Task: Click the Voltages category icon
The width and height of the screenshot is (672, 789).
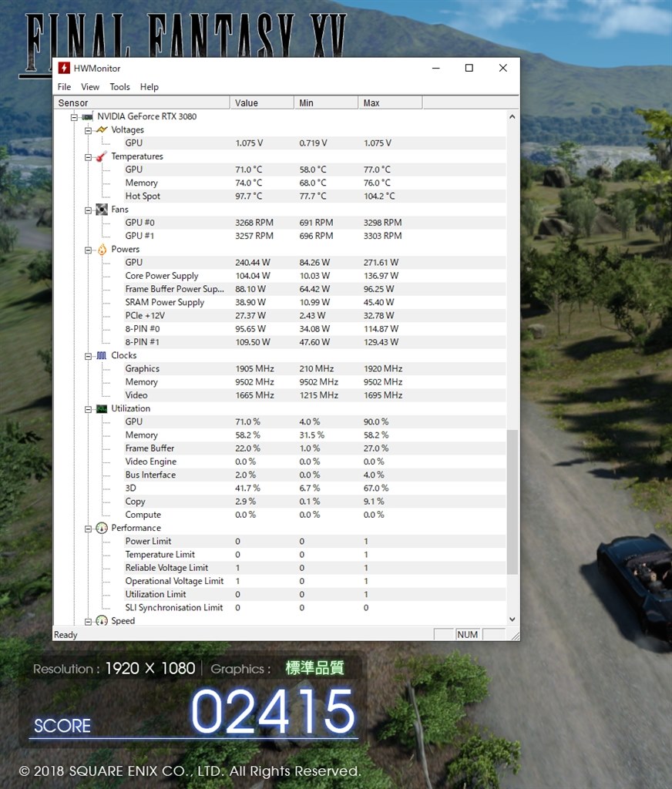Action: tap(102, 129)
